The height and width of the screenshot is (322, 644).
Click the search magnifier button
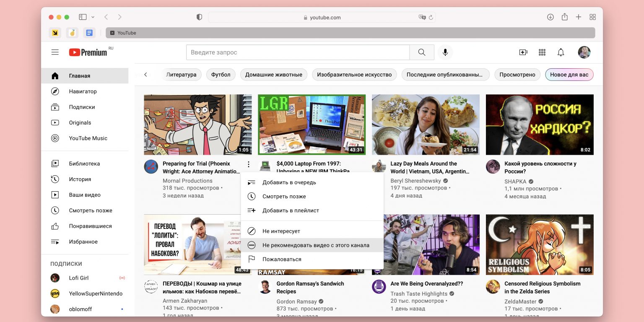pyautogui.click(x=422, y=52)
